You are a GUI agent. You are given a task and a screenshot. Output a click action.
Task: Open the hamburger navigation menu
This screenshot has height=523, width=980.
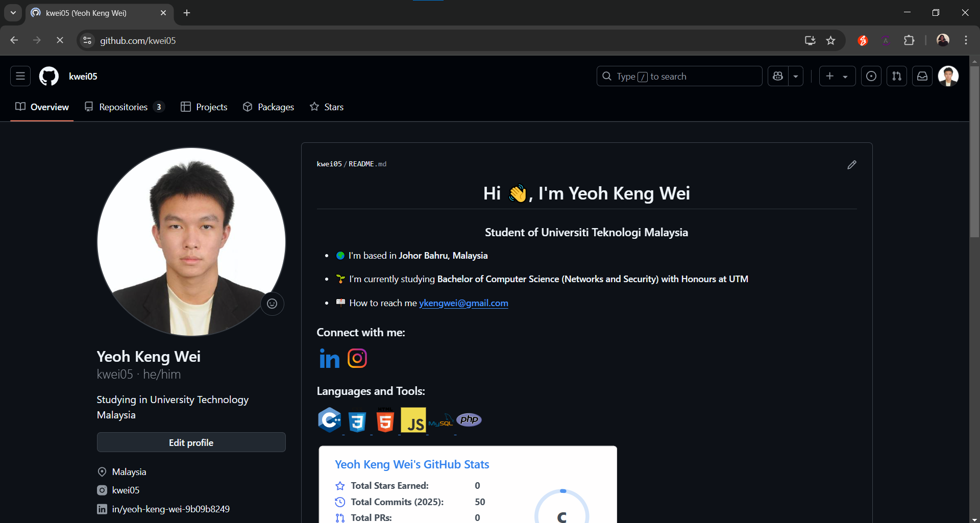20,76
